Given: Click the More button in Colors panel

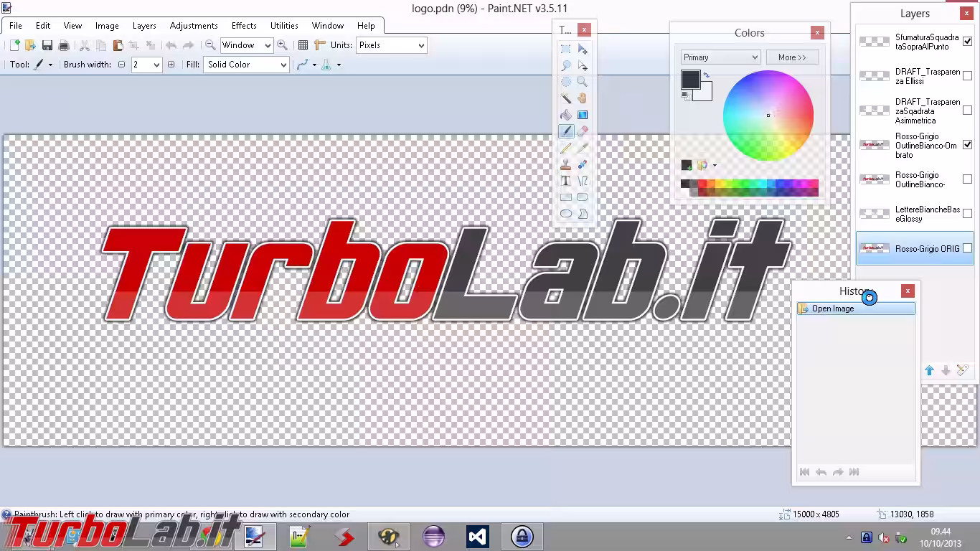Looking at the screenshot, I should pos(792,57).
